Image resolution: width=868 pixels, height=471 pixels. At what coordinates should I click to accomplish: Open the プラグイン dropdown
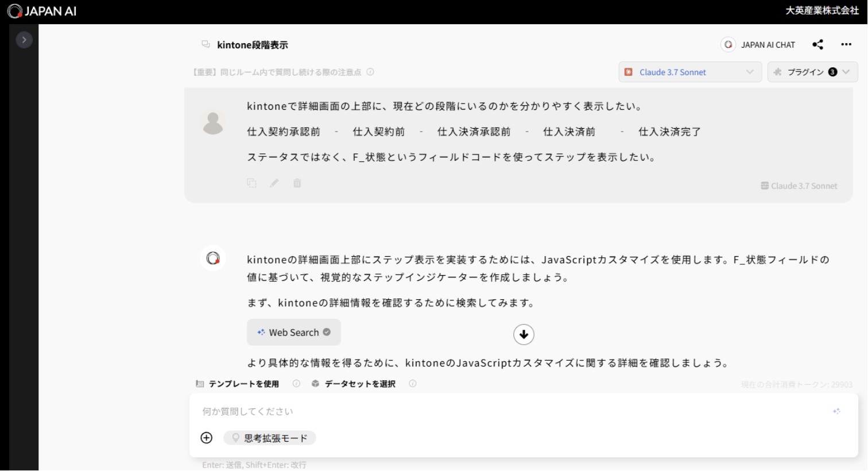[812, 72]
